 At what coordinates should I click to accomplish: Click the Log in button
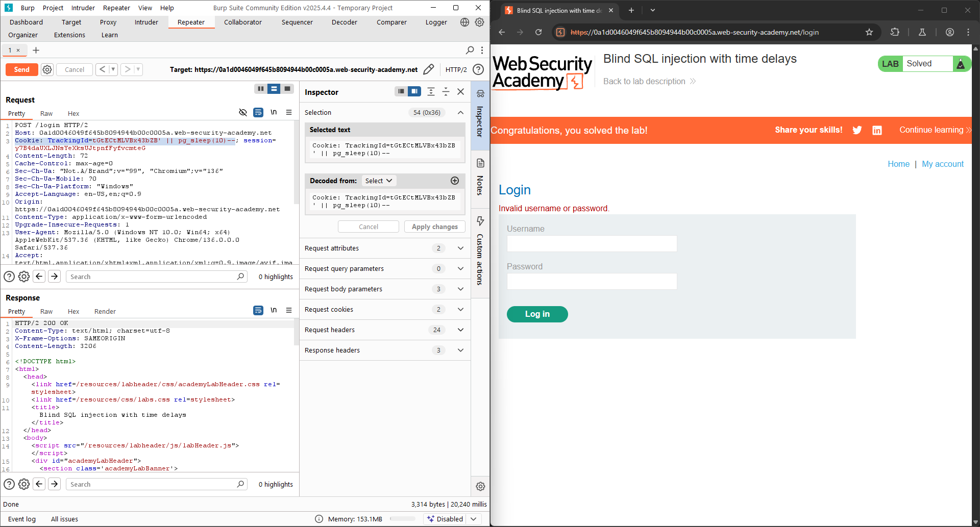tap(537, 314)
